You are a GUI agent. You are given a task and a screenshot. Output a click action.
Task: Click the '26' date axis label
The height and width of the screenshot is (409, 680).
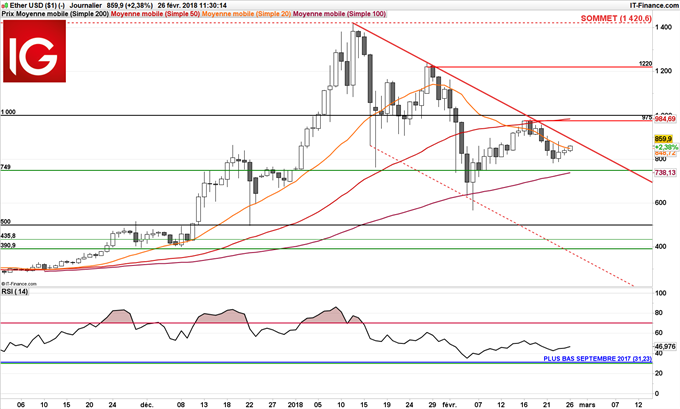pos(570,405)
